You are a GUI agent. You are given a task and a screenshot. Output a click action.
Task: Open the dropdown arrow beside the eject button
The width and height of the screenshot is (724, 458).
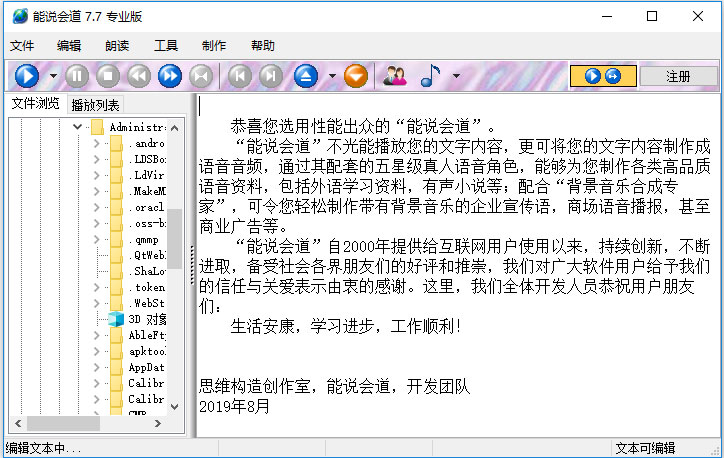(332, 76)
